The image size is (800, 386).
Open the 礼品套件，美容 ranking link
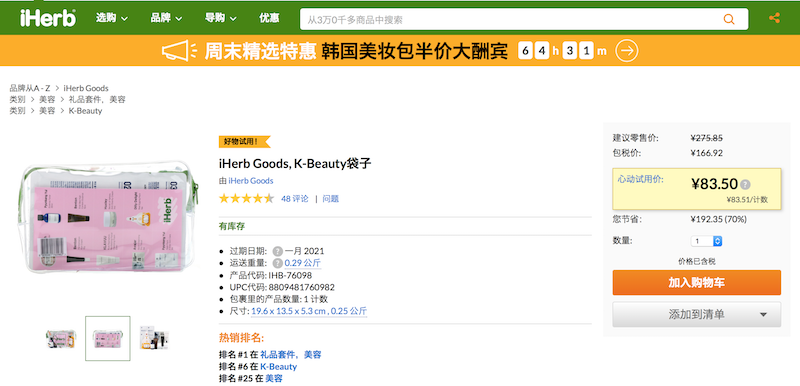[291, 354]
